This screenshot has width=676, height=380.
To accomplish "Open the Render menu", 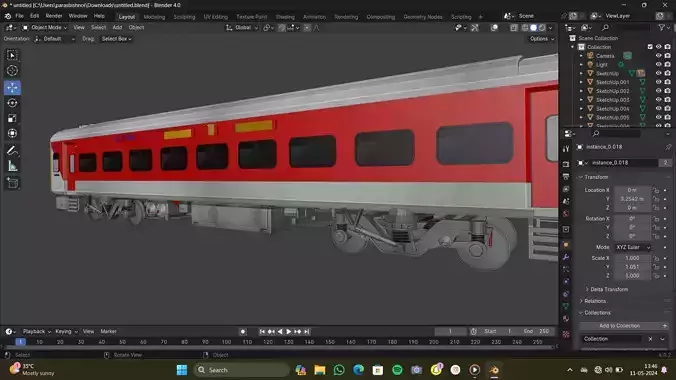I will click(54, 16).
